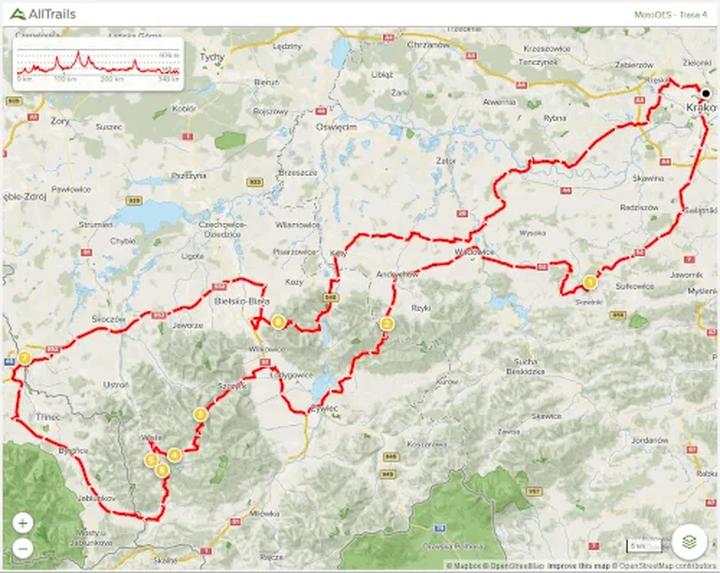Click the Improve this map link
The height and width of the screenshot is (573, 720).
[x=579, y=566]
